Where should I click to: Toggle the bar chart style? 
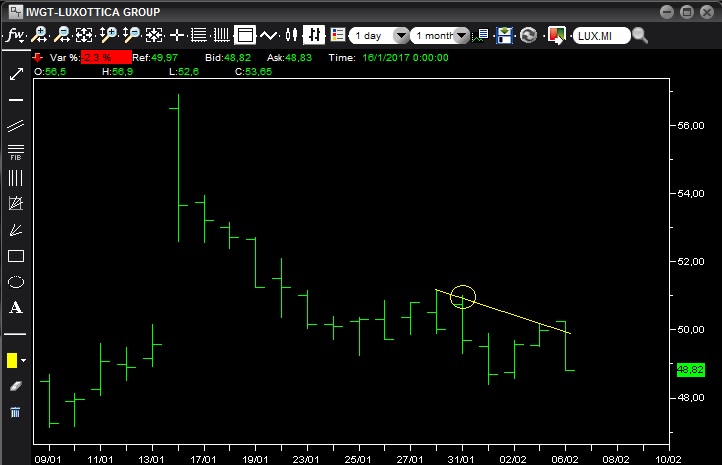pyautogui.click(x=314, y=35)
